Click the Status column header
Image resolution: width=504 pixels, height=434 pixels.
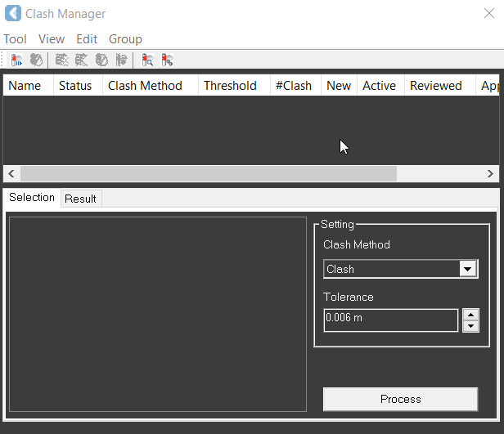point(75,86)
